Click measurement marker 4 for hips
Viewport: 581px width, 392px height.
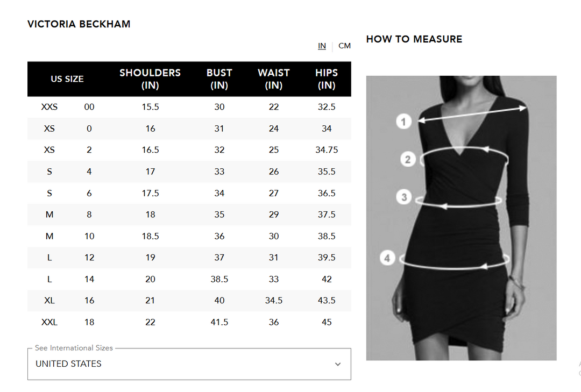click(387, 258)
